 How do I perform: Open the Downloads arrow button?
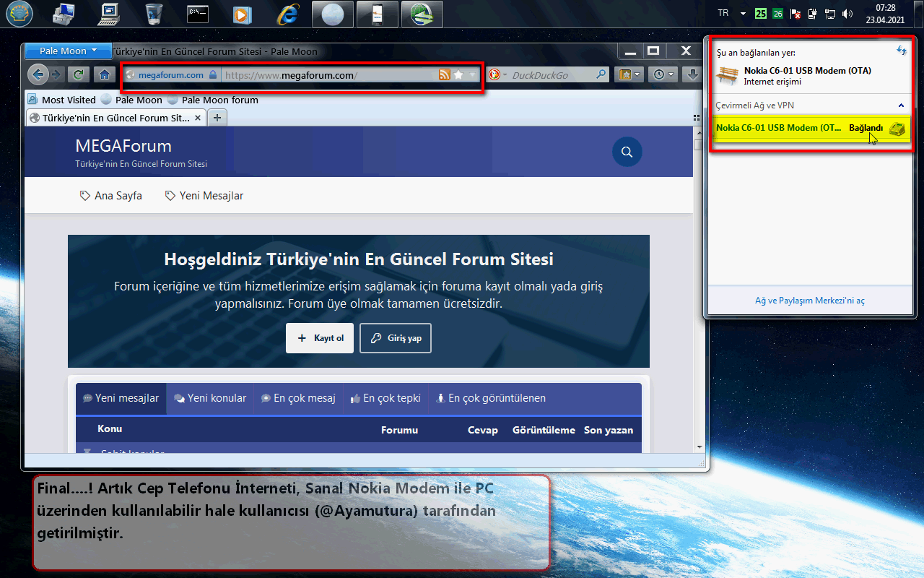pyautogui.click(x=692, y=74)
